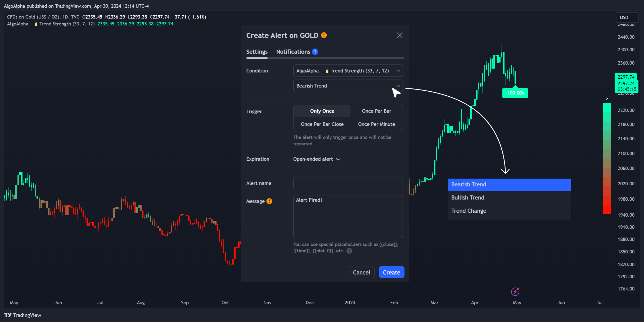Click the collapse arrow above the gradient scale
Viewport: 644px width, 322px height.
(x=607, y=99)
